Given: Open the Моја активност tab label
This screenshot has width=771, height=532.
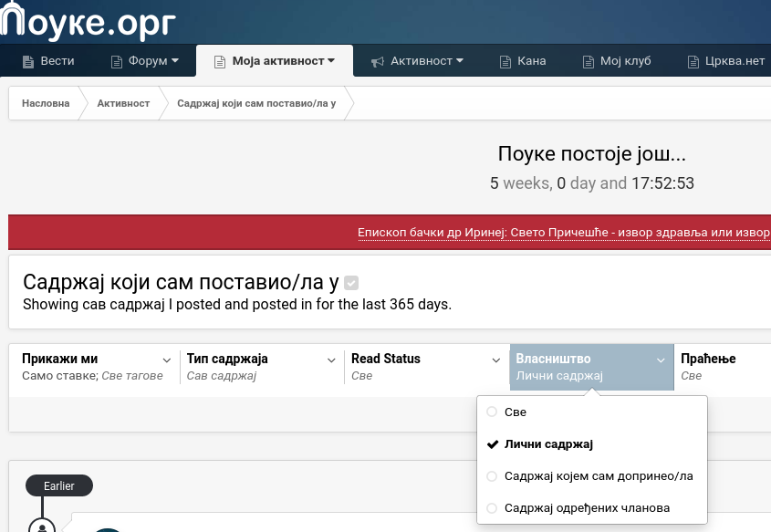Looking at the screenshot, I should tap(278, 61).
